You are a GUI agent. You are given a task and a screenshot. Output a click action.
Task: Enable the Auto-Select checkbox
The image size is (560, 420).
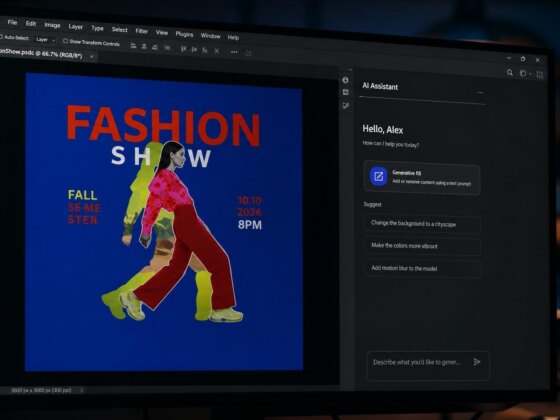[x=1, y=36]
